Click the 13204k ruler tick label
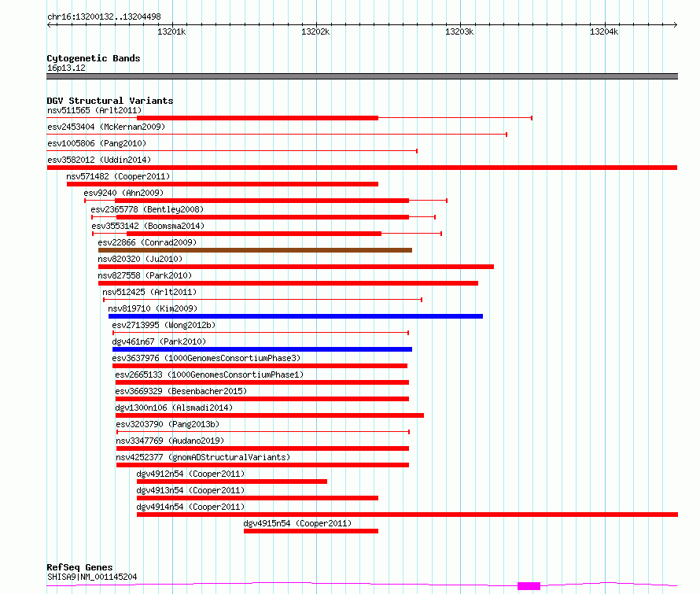The width and height of the screenshot is (700, 594). (604, 31)
